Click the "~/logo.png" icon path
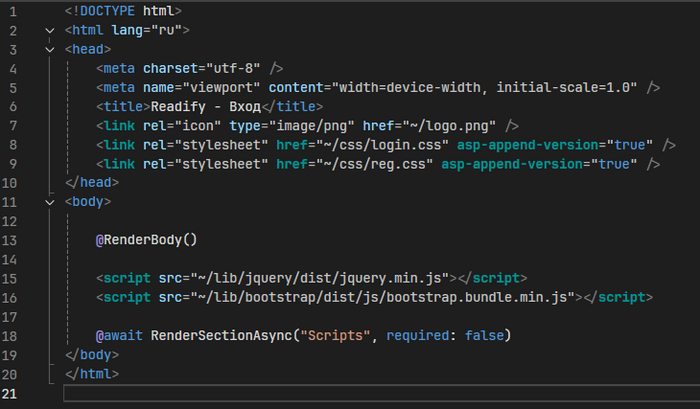700x409 pixels. [452, 126]
